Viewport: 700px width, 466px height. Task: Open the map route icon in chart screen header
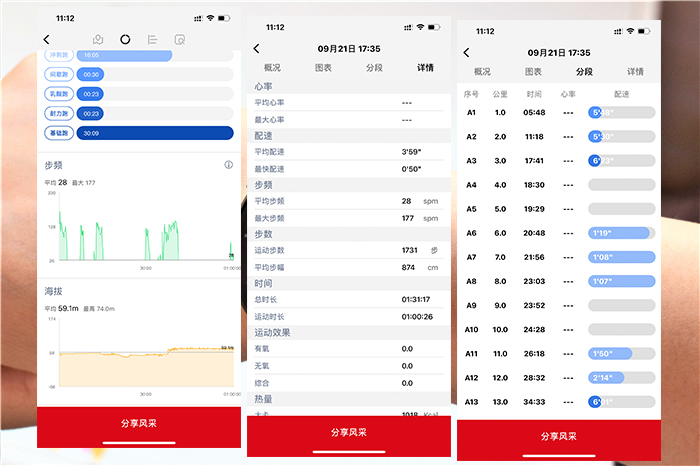[x=98, y=40]
